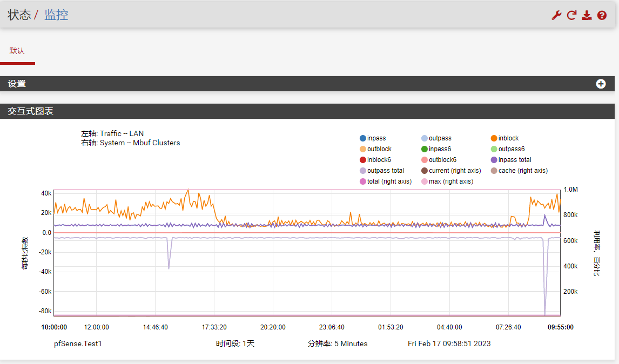Expand the 设置 panel plus icon
The height and width of the screenshot is (364, 619).
click(x=601, y=84)
